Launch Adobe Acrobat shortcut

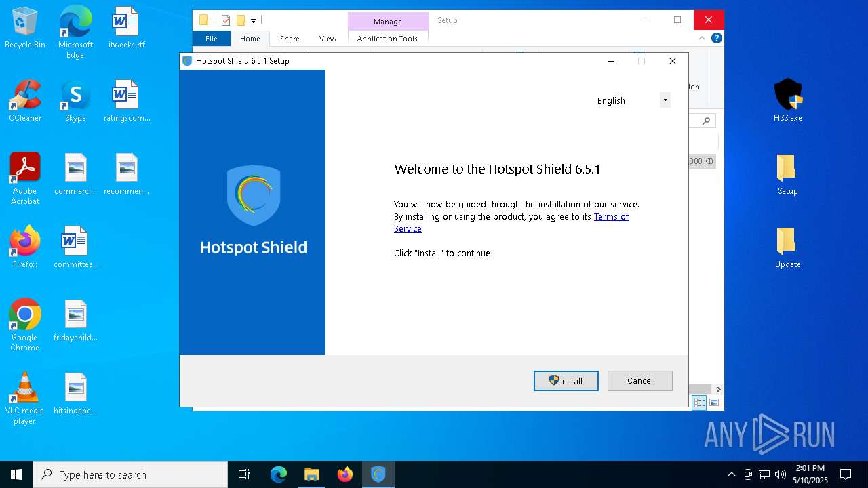[x=25, y=179]
